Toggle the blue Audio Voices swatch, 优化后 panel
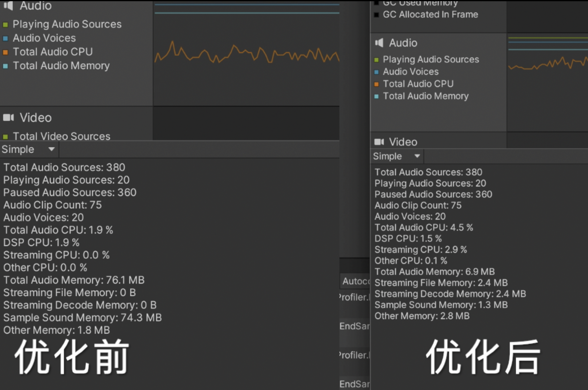Viewport: 588px width, 390px height. click(x=376, y=72)
